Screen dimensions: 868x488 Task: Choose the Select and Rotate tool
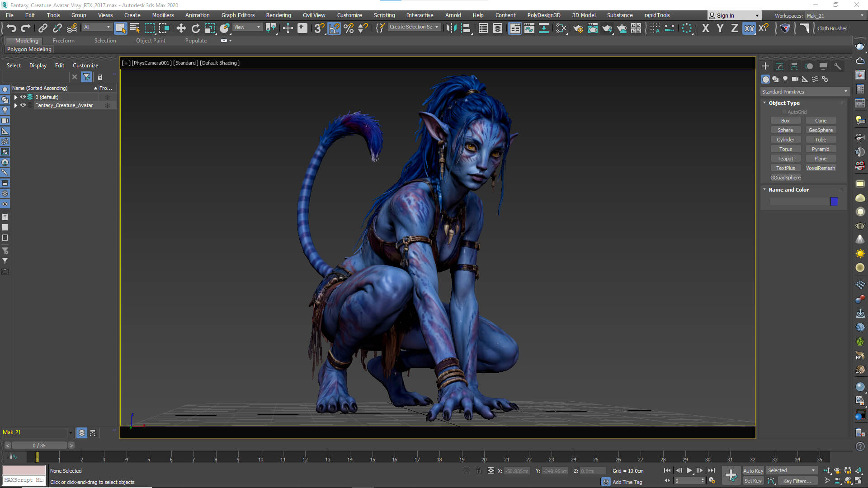(x=195, y=28)
